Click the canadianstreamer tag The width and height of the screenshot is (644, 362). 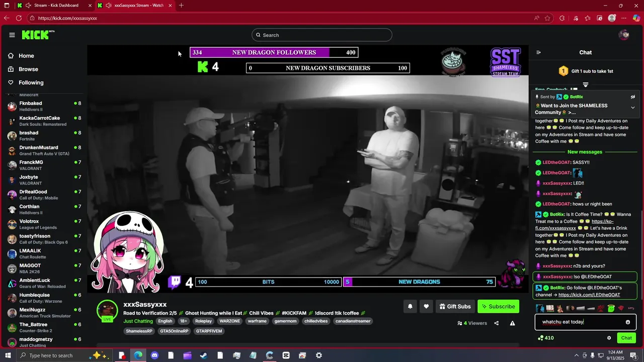353,321
